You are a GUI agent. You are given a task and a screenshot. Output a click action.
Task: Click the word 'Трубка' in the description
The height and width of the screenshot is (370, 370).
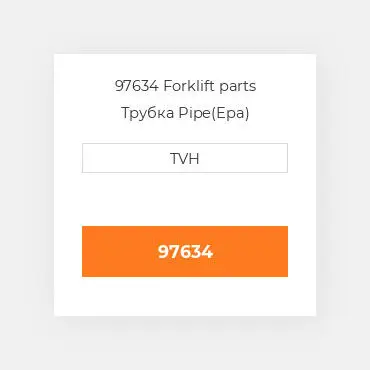click(x=148, y=113)
